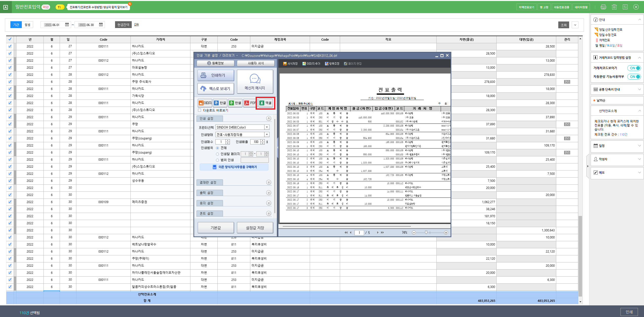Click the printer icon in header
Viewport: 644px width, 317px height.
coord(603,7)
